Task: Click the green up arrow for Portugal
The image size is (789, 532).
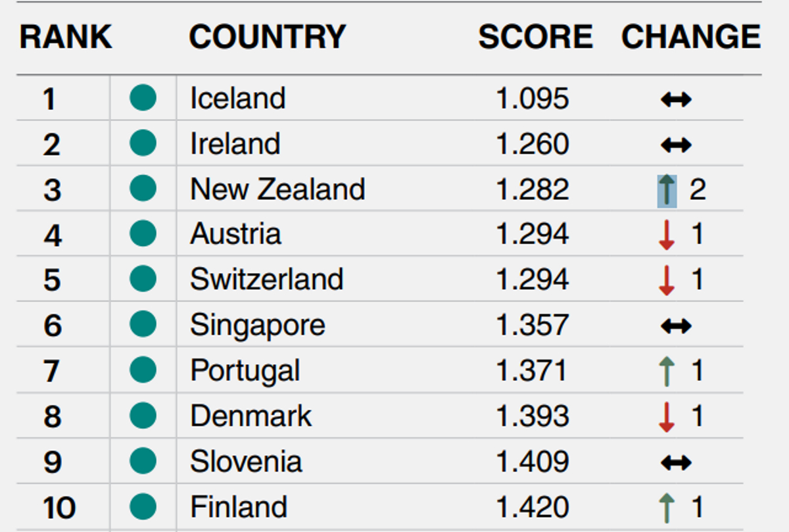Action: [667, 372]
